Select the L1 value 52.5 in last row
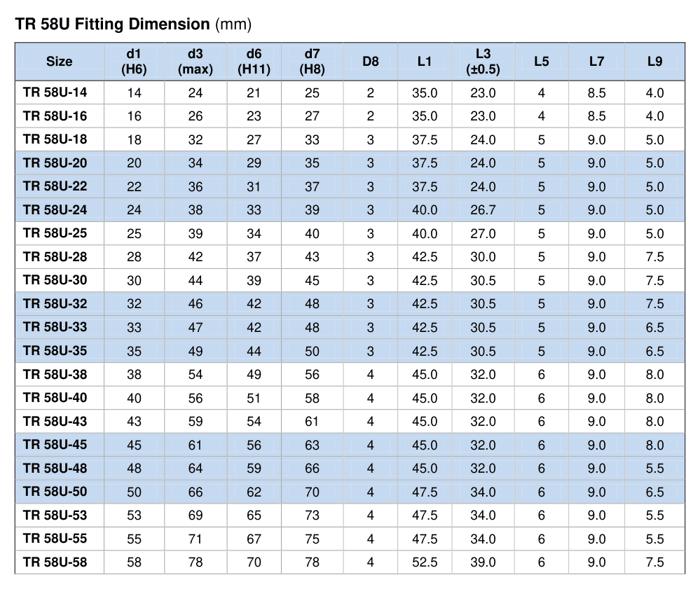The height and width of the screenshot is (589, 700). pyautogui.click(x=425, y=562)
